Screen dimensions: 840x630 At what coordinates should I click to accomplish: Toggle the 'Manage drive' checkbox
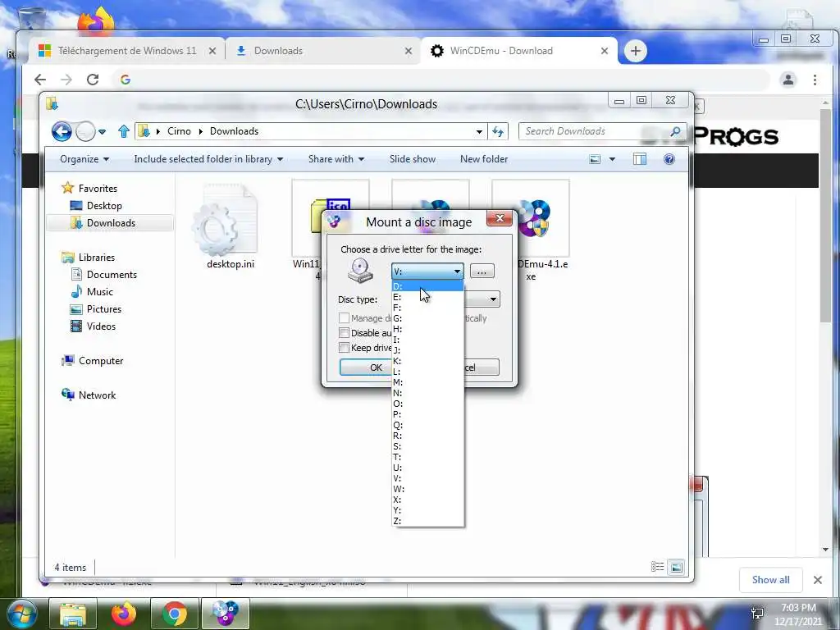344,318
